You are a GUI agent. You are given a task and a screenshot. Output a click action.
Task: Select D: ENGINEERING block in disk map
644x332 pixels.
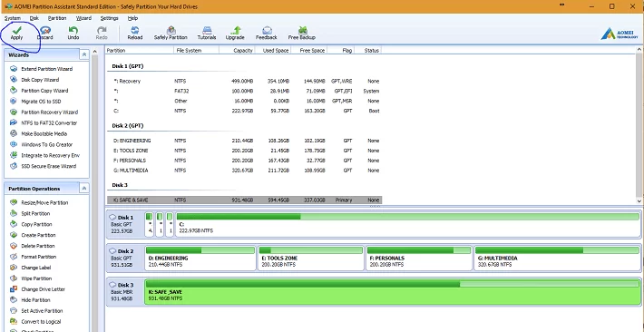[200, 258]
